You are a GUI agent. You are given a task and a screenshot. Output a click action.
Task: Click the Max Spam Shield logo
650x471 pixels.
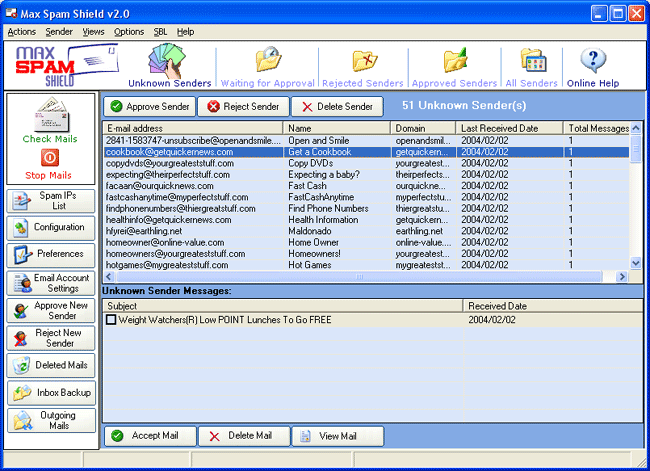point(66,65)
